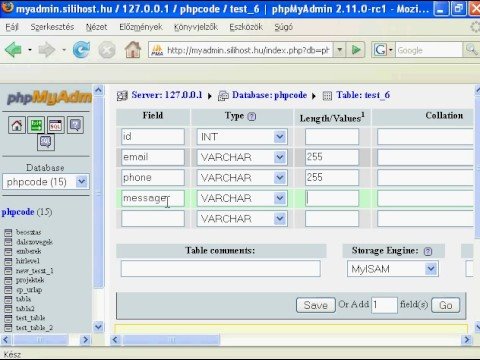This screenshot has height=360, width=480.
Task: Click the table icon next to test_table_2
Action: pos(8,328)
